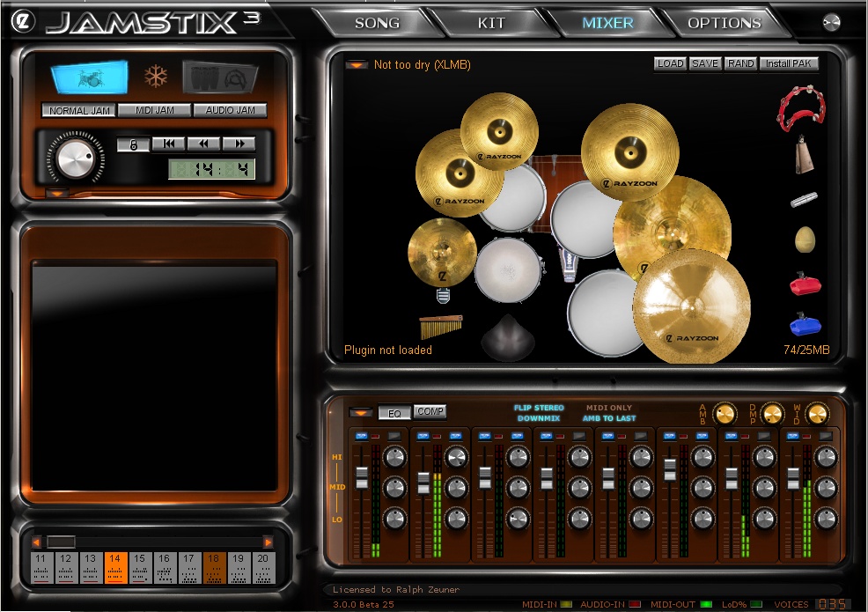Click the cowbell instrument

(x=802, y=155)
